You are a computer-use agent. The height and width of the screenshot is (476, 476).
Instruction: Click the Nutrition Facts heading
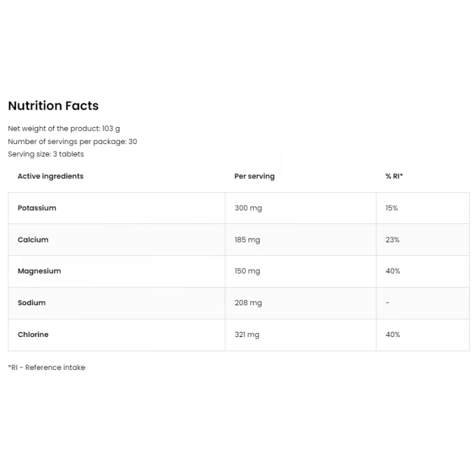[53, 105]
